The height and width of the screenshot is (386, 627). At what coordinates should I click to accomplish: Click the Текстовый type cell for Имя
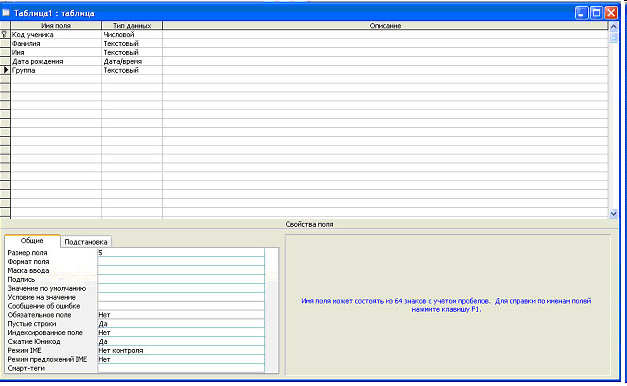132,52
